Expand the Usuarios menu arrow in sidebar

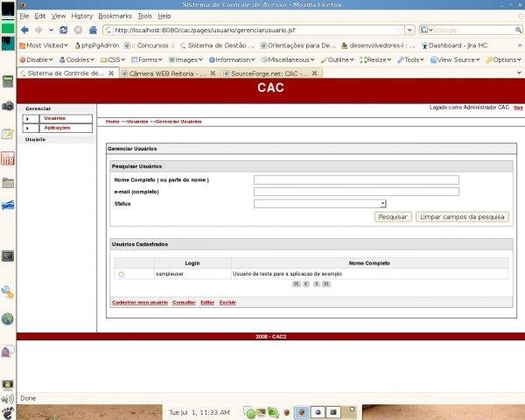27,119
